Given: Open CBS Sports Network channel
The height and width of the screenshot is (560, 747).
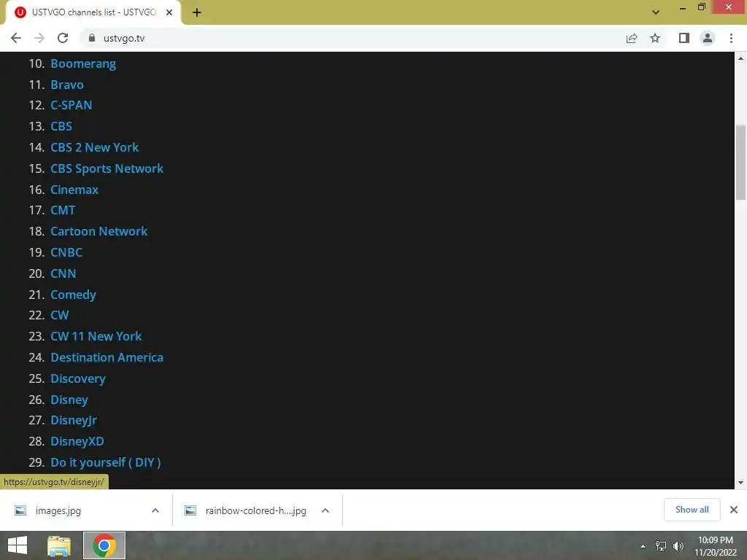Looking at the screenshot, I should (x=107, y=168).
